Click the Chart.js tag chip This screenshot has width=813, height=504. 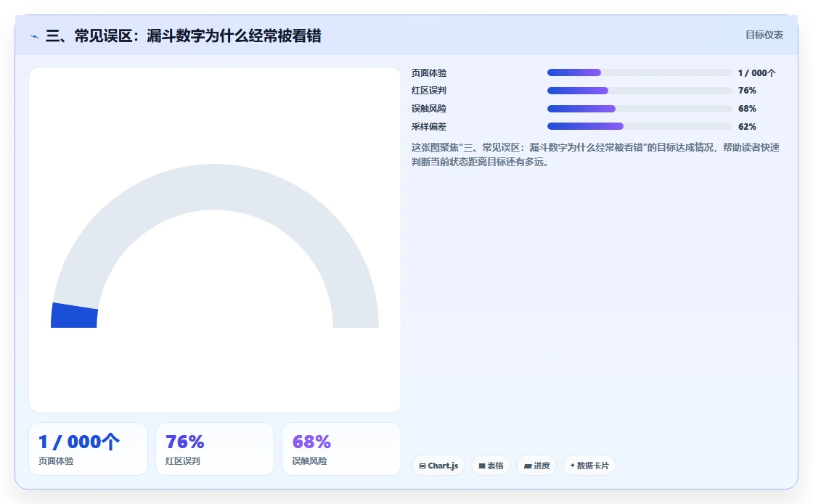click(x=438, y=465)
